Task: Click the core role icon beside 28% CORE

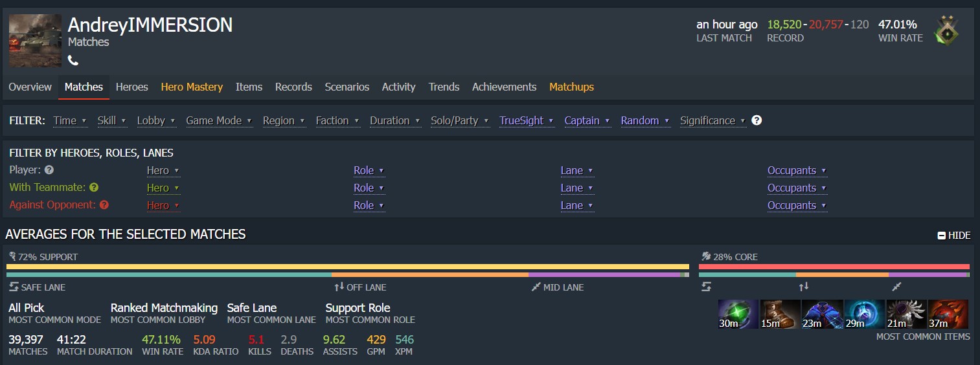Action: click(x=706, y=257)
